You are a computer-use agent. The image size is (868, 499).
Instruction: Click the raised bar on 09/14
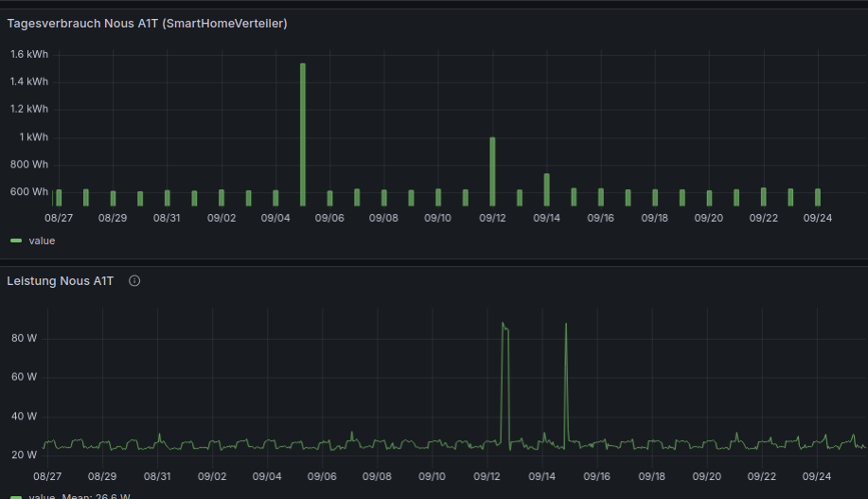[547, 189]
